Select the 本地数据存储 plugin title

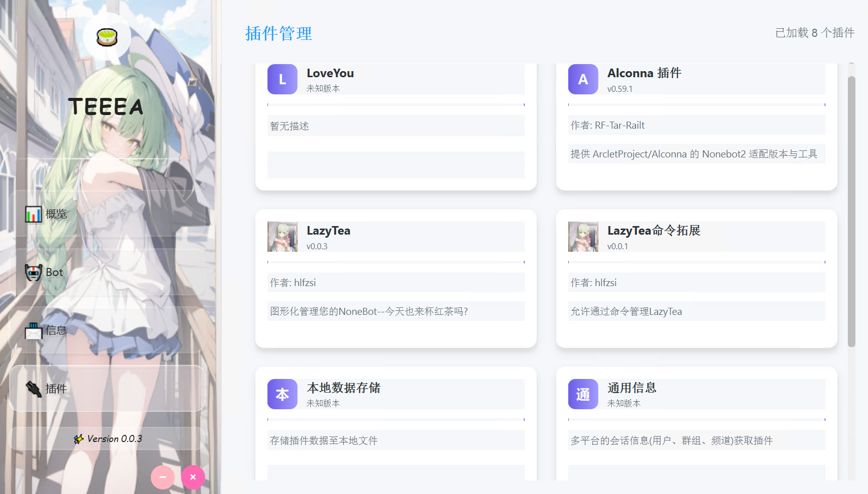(x=344, y=388)
